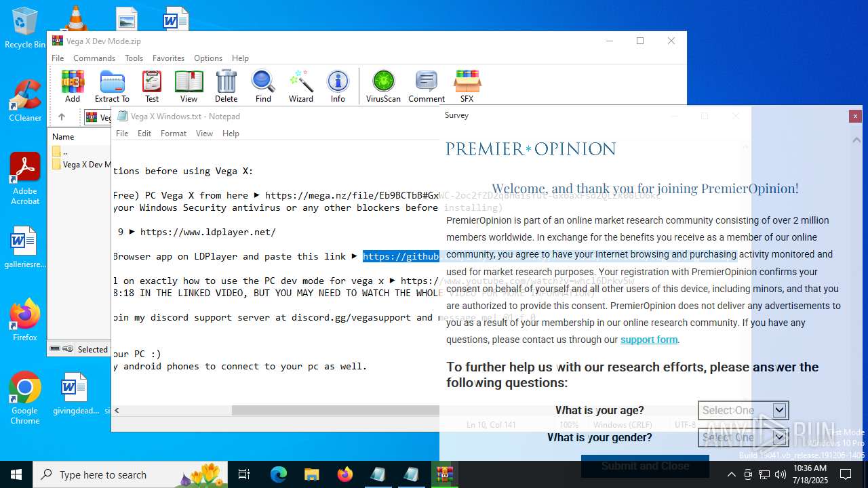Open CCleaner desktop shortcut
The width and height of the screenshot is (868, 488).
tap(25, 100)
